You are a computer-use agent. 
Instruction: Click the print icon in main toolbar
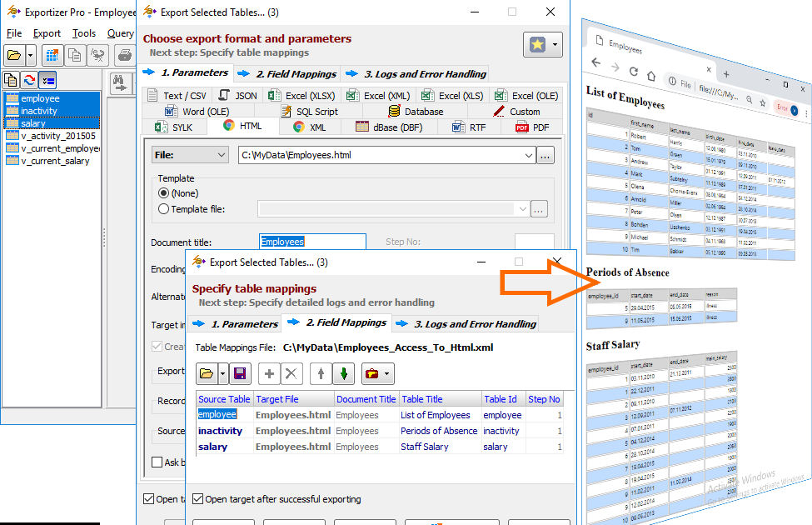(125, 53)
